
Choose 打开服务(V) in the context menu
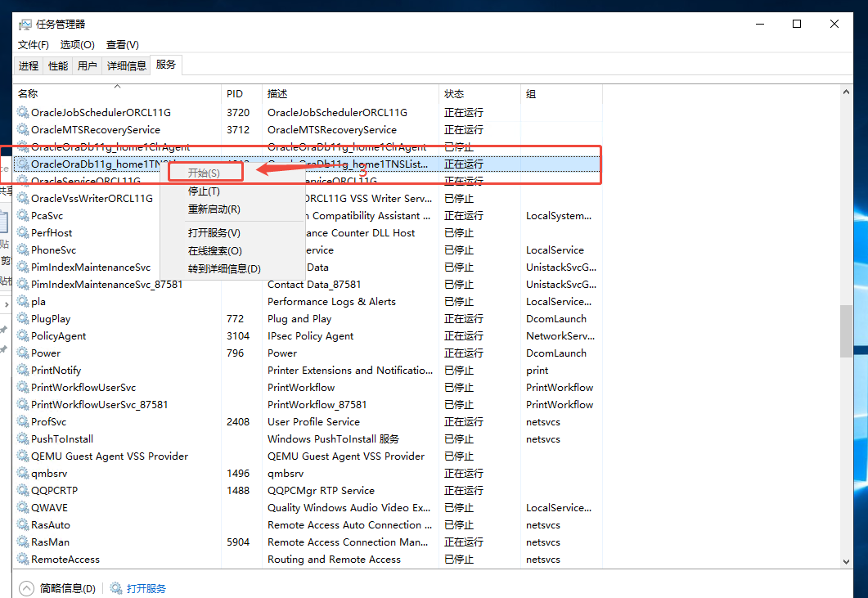pyautogui.click(x=214, y=233)
